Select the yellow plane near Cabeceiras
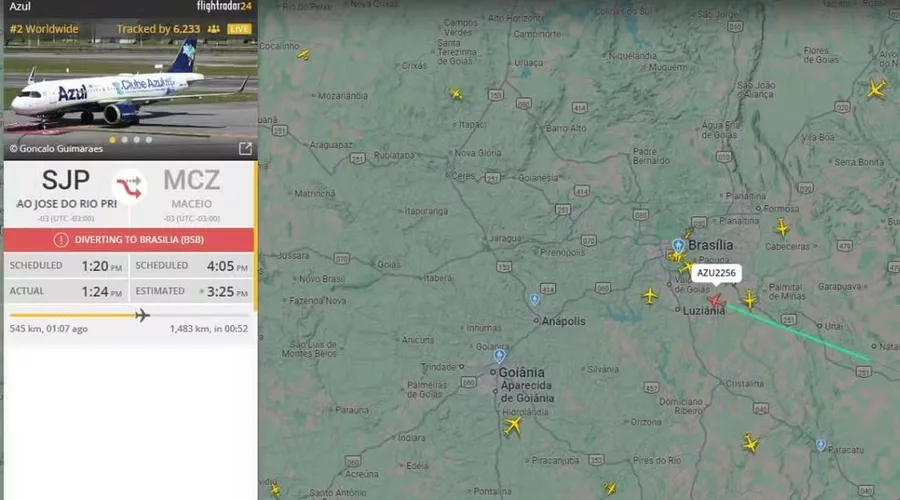 point(782,227)
